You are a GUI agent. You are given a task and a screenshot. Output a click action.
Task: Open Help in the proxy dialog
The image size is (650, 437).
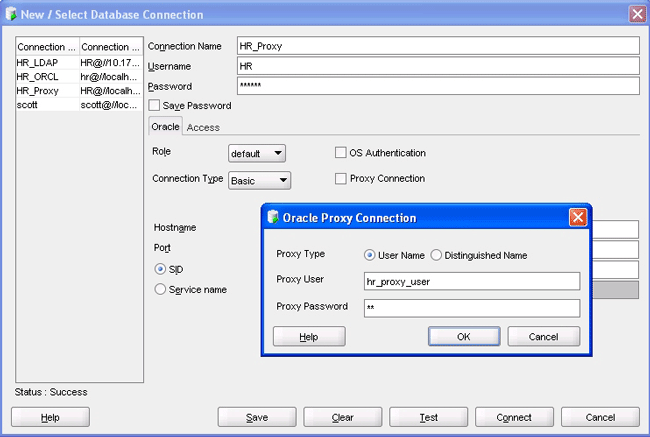click(x=309, y=336)
